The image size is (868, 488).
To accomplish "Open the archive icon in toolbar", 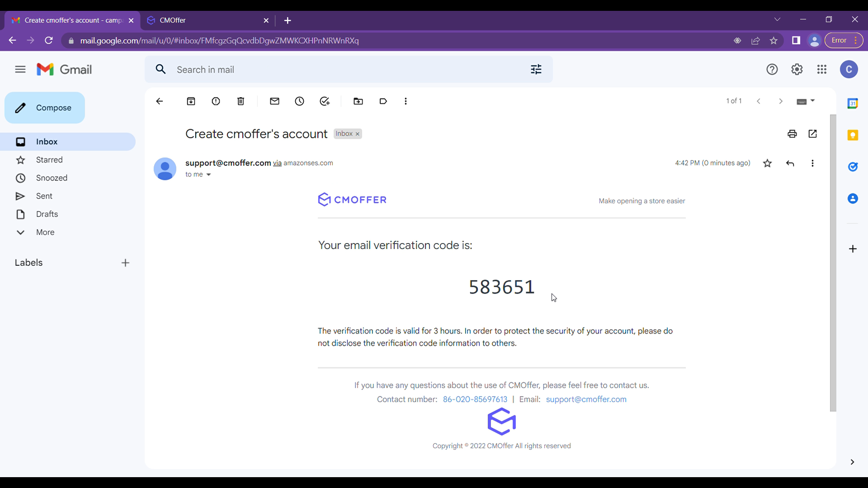I will [x=191, y=101].
